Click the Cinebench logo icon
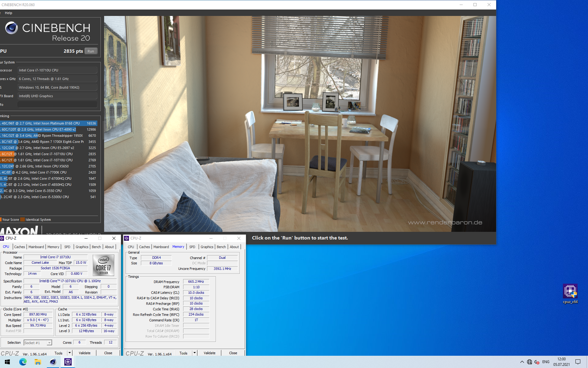Image resolution: width=588 pixels, height=368 pixels. click(x=12, y=28)
